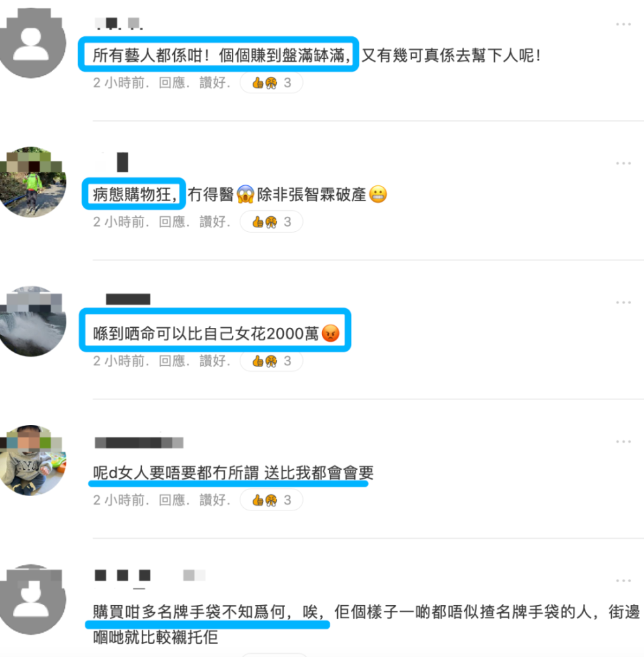This screenshot has height=657, width=644.
Task: Open the options dots on the 2000萬 comment
Action: (x=623, y=302)
